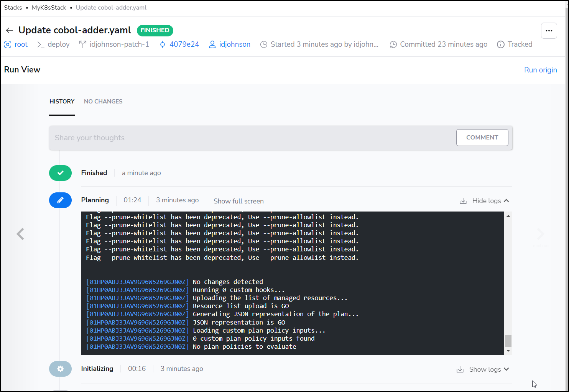Image resolution: width=569 pixels, height=392 pixels.
Task: Open the three-dots options menu
Action: click(549, 31)
